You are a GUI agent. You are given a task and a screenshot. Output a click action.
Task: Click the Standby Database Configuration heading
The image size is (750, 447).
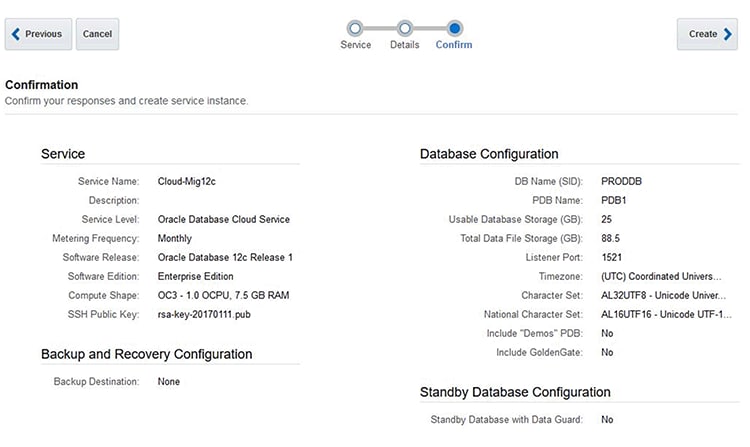point(515,392)
